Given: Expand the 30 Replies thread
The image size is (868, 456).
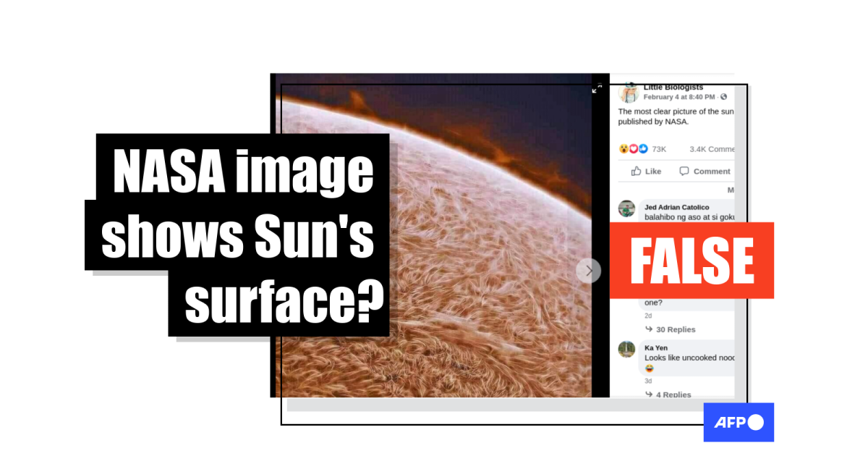Looking at the screenshot, I should 671,329.
